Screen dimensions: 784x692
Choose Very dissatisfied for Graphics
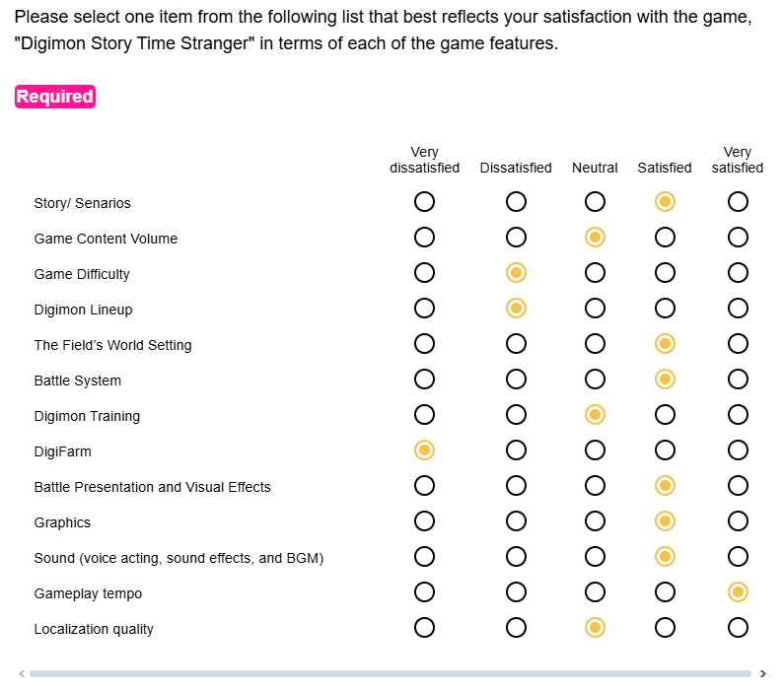click(x=424, y=521)
